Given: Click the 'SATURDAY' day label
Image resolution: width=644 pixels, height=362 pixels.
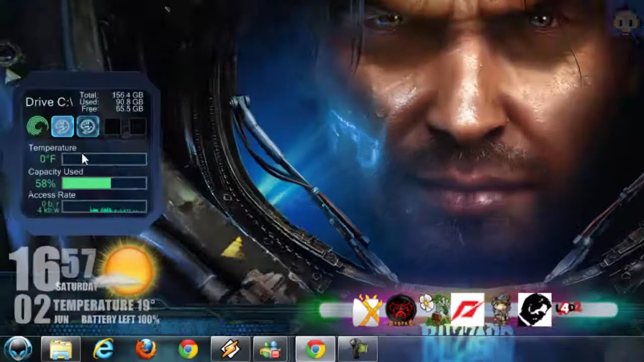Looking at the screenshot, I should click(x=76, y=287).
